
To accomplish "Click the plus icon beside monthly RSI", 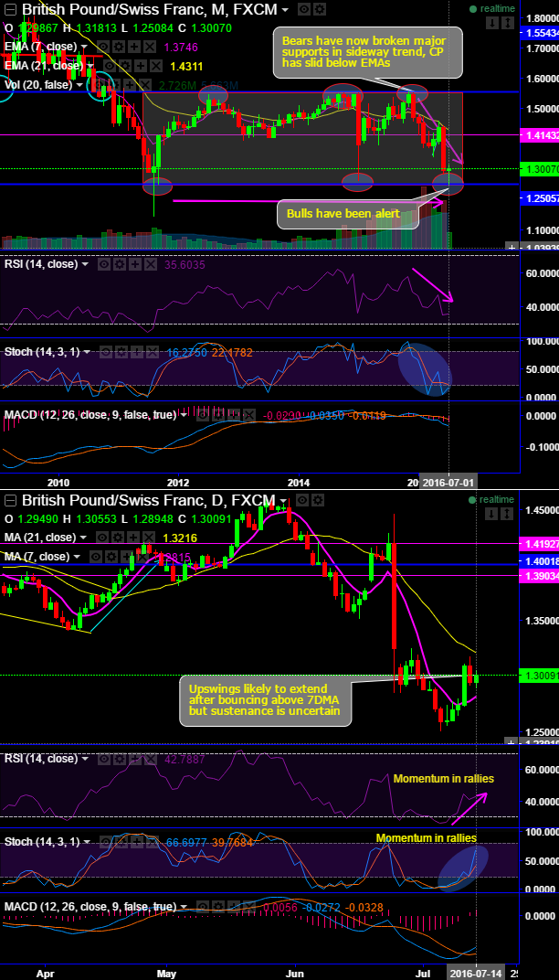I will point(133,264).
